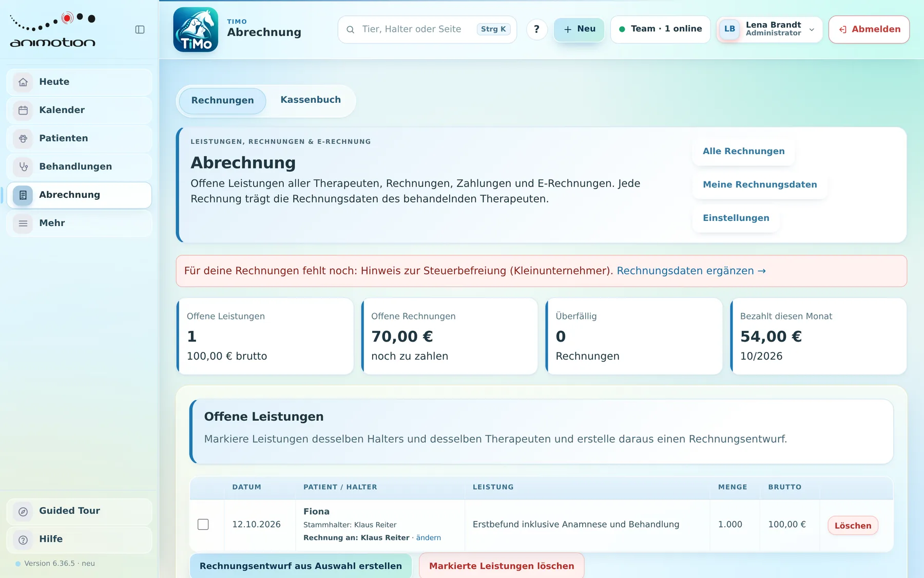Open Meine Rechnungsdaten
Viewport: 924px width, 578px height.
(x=760, y=185)
